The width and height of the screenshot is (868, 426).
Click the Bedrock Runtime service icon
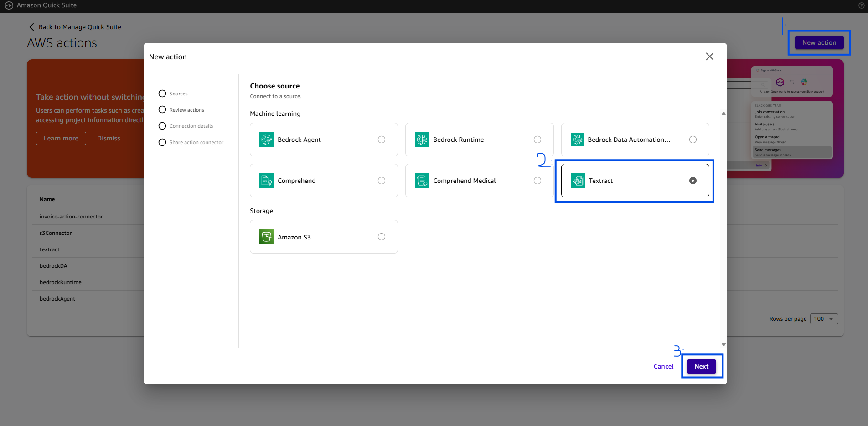click(x=422, y=140)
